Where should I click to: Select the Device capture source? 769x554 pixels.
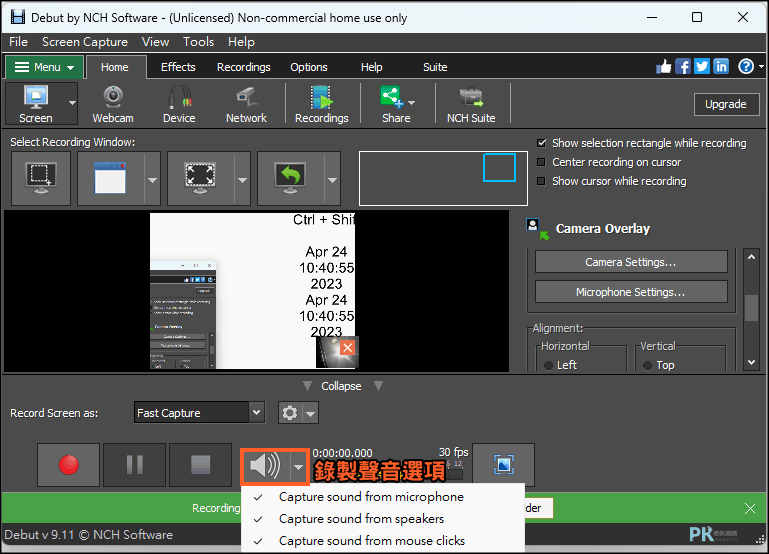pos(179,103)
